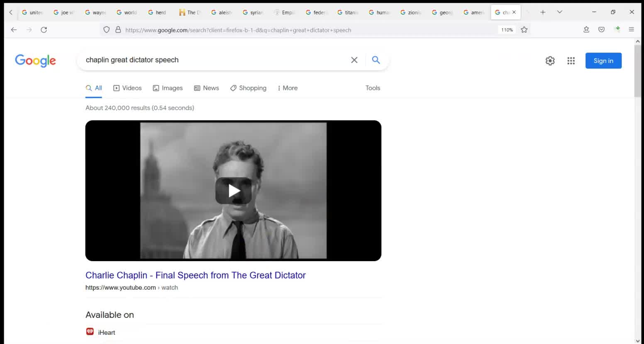This screenshot has height=344, width=644.
Task: Switch to the 'joe' tab
Action: click(x=64, y=12)
